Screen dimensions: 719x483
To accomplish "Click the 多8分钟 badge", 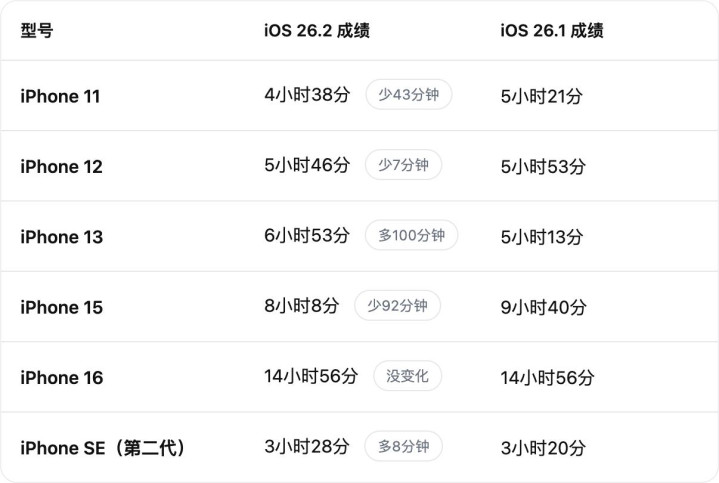I will pos(403,446).
